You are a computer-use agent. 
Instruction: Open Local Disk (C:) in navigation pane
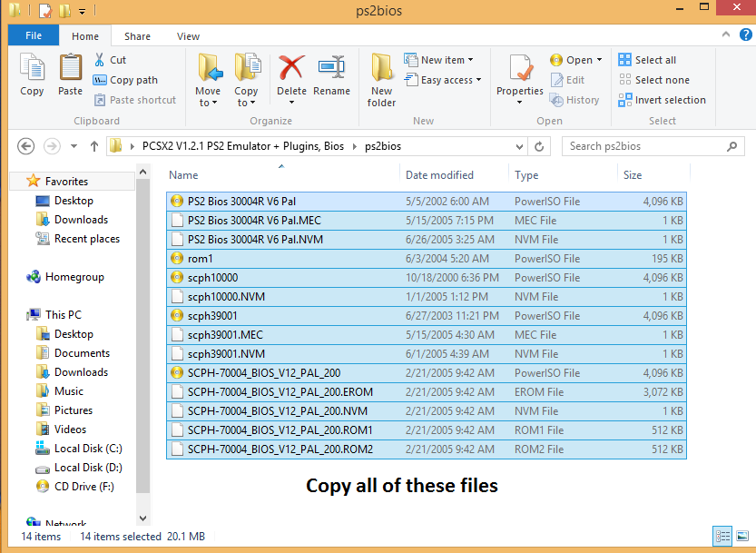pos(79,449)
